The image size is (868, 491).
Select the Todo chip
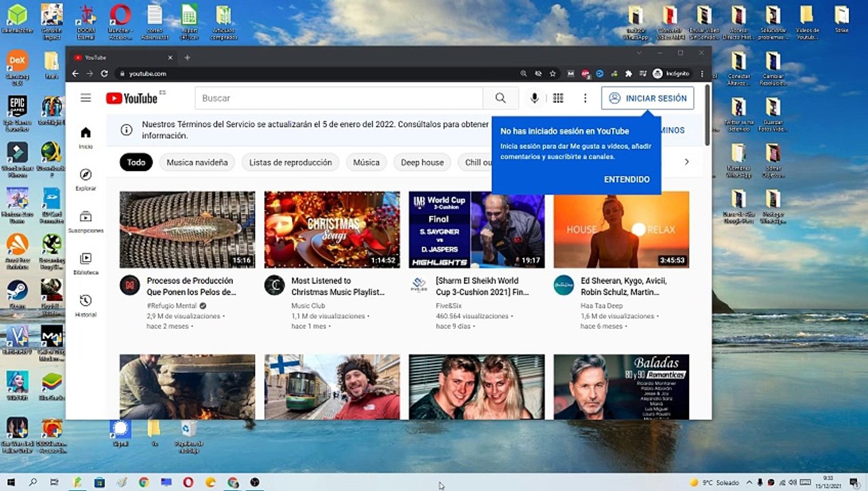click(x=136, y=162)
